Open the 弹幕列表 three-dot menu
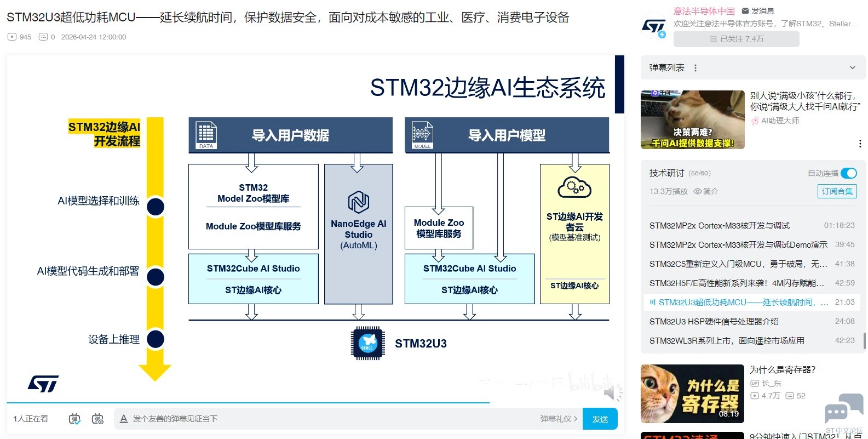This screenshot has height=439, width=868. (x=695, y=68)
